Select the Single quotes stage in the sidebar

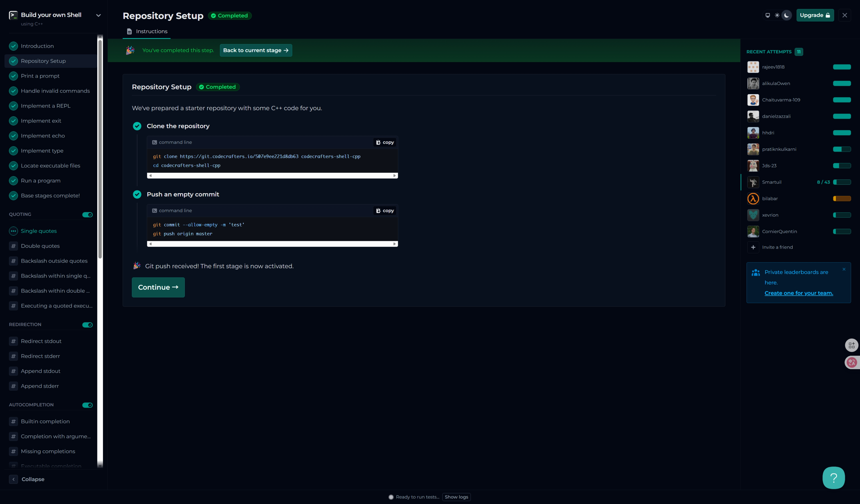[x=39, y=231]
